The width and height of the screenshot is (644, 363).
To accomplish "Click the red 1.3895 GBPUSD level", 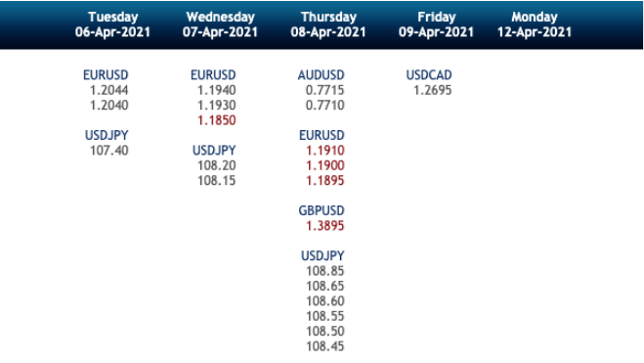I will click(324, 226).
